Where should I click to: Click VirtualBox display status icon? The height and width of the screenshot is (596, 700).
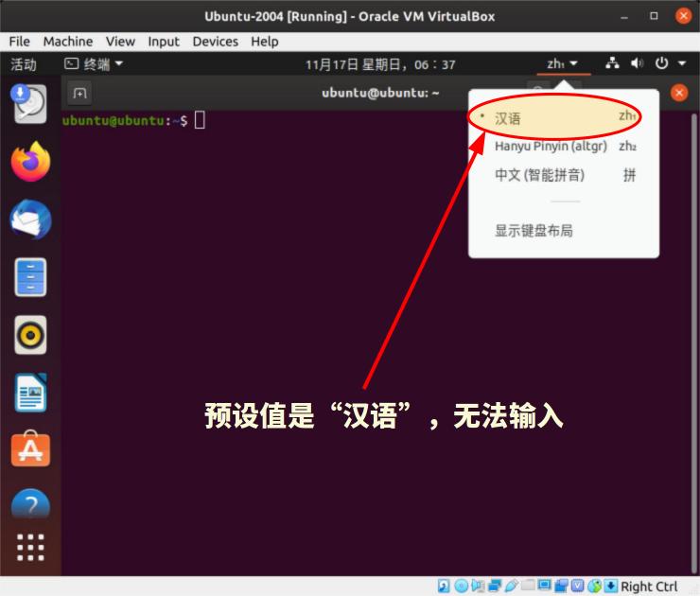click(545, 586)
